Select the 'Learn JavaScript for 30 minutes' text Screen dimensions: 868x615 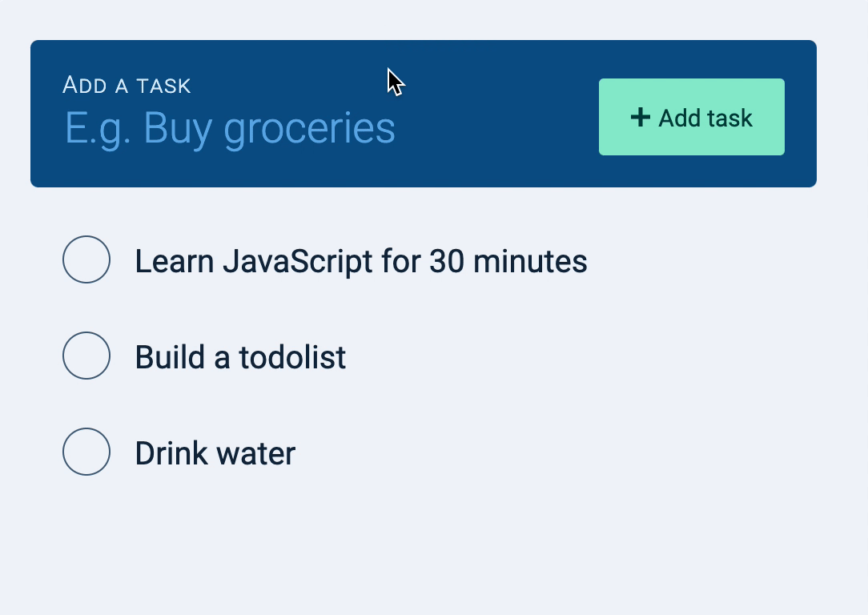361,261
